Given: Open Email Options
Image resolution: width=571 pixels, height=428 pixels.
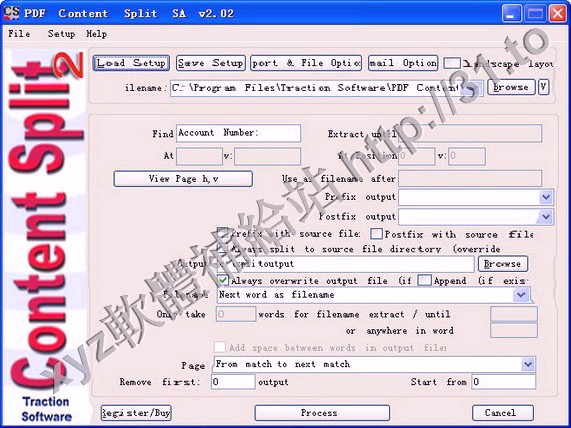Looking at the screenshot, I should pyautogui.click(x=403, y=63).
